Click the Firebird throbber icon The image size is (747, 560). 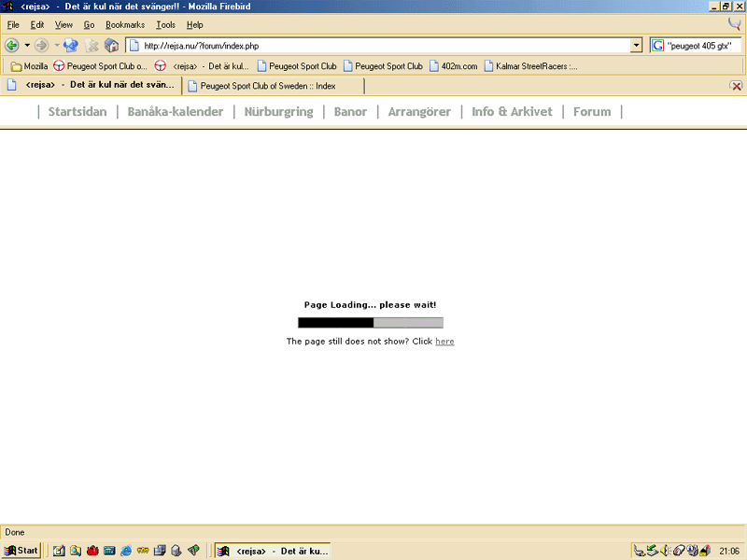click(735, 24)
